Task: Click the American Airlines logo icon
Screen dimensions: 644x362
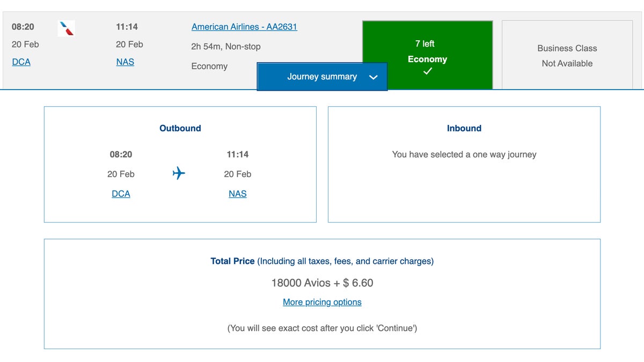Action: tap(65, 29)
